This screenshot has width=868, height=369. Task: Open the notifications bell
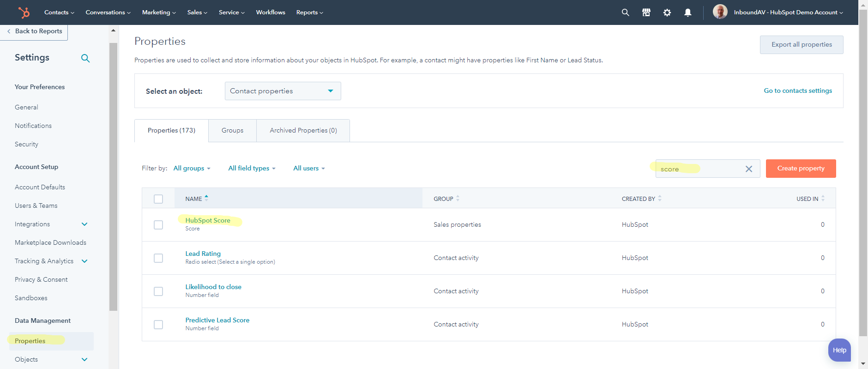click(x=687, y=12)
